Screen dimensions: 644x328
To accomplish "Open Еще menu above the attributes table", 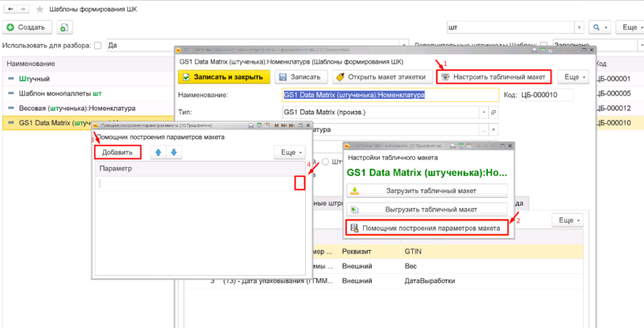I will (568, 220).
